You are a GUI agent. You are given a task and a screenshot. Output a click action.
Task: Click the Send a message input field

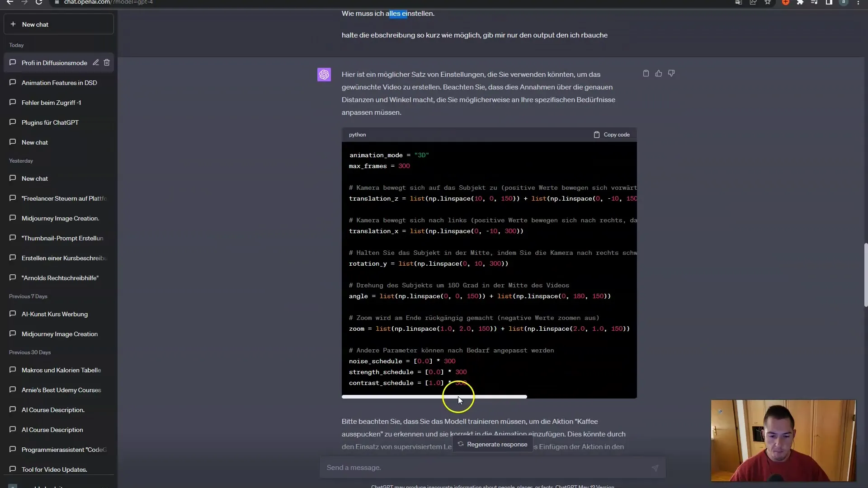(x=485, y=467)
